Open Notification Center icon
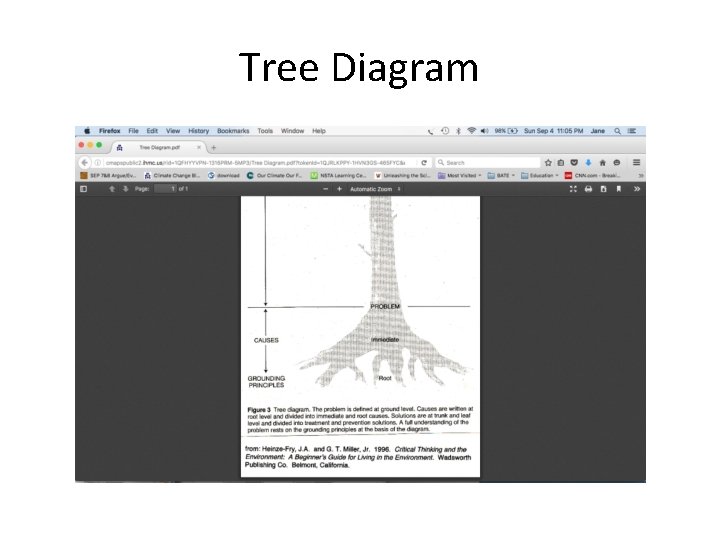Screen dimensions: 720x540 (x=632, y=131)
